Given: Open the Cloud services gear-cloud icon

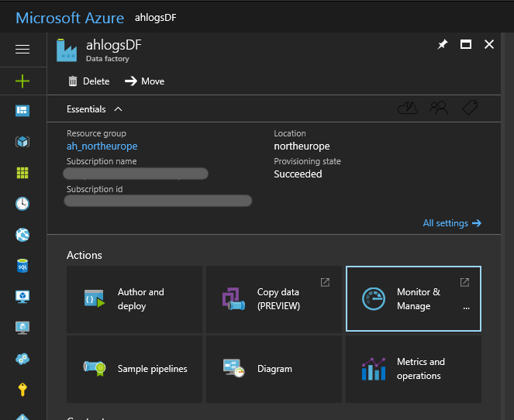Looking at the screenshot, I should click(x=22, y=359).
